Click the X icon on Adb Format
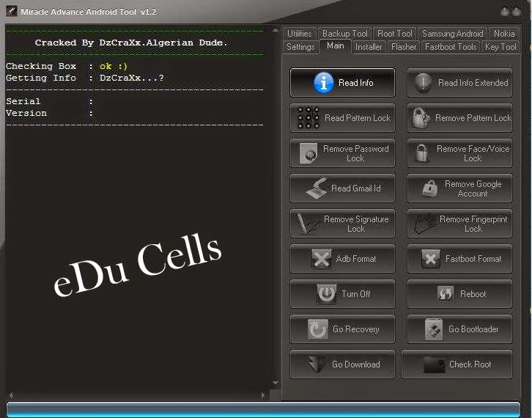 tap(321, 259)
